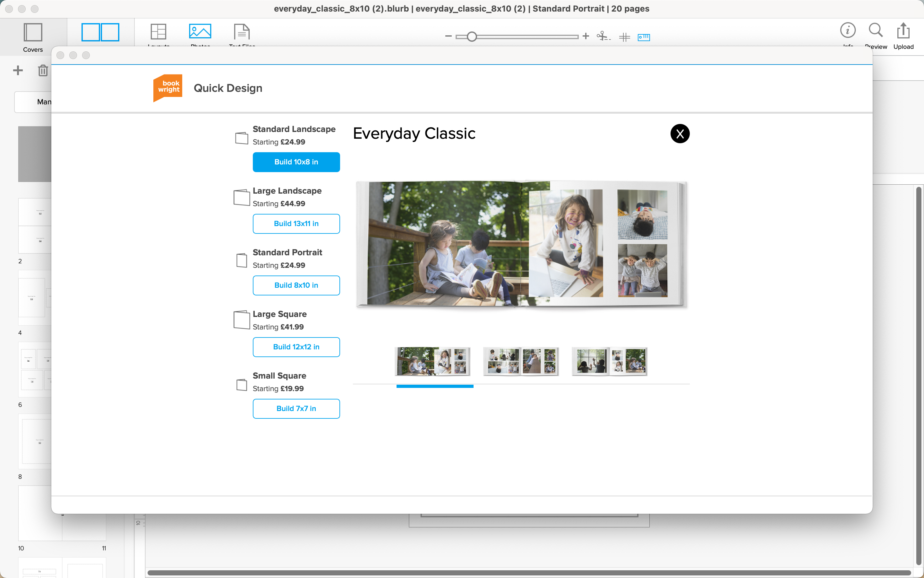Image resolution: width=924 pixels, height=578 pixels.
Task: Click the Starting £19.99 price text
Action: click(x=278, y=389)
